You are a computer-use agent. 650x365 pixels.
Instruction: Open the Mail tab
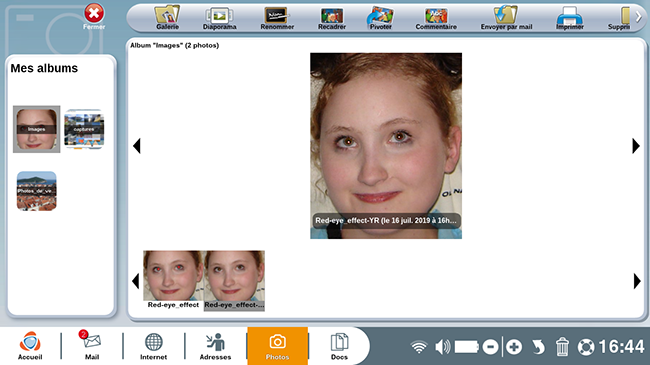(x=92, y=345)
